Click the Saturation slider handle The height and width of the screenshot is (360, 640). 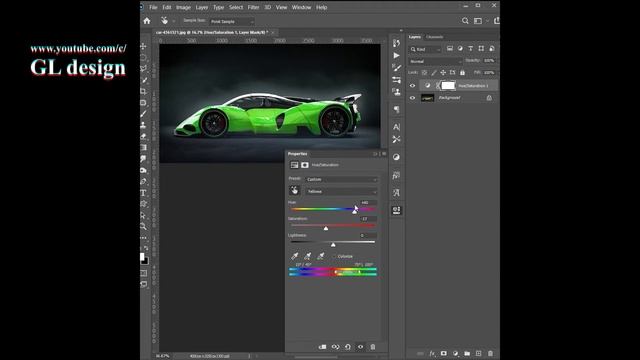326,228
